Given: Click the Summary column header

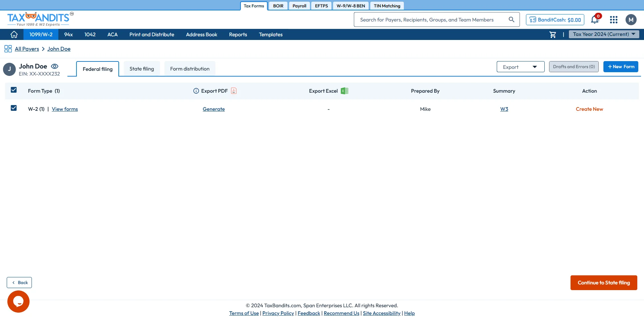Looking at the screenshot, I should pos(504,91).
